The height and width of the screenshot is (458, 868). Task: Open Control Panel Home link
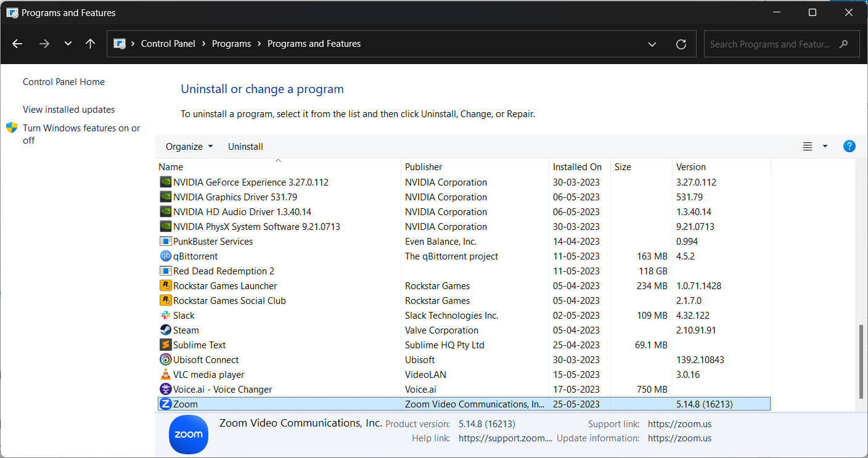[x=63, y=82]
